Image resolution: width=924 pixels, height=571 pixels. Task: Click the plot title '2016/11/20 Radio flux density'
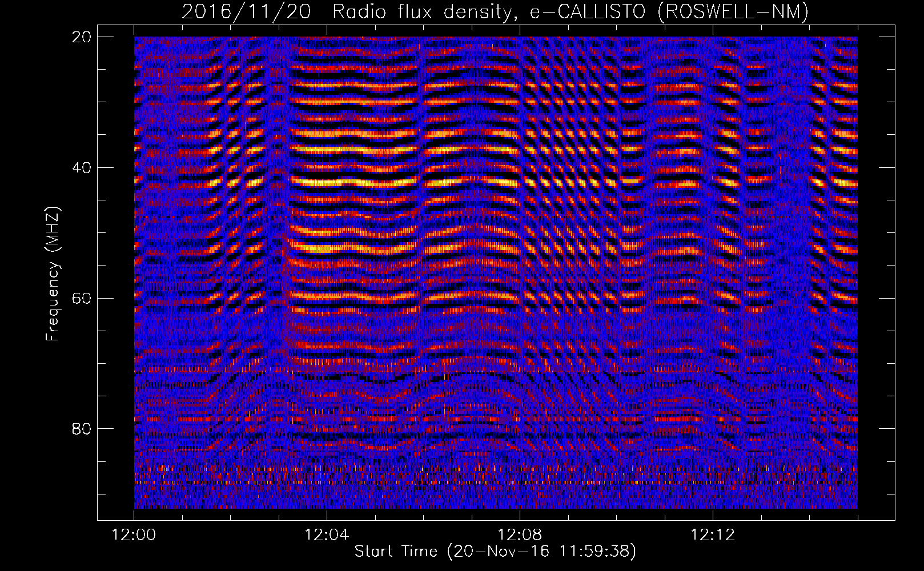(496, 12)
